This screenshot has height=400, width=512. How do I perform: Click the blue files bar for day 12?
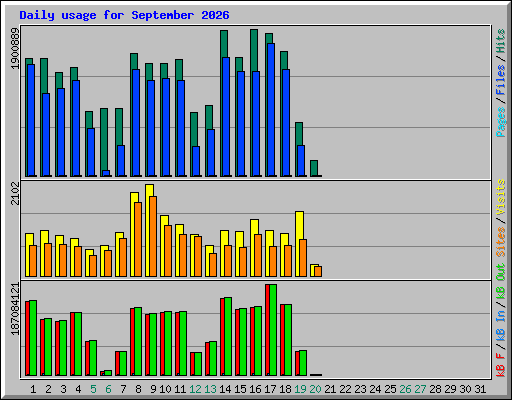196,161
